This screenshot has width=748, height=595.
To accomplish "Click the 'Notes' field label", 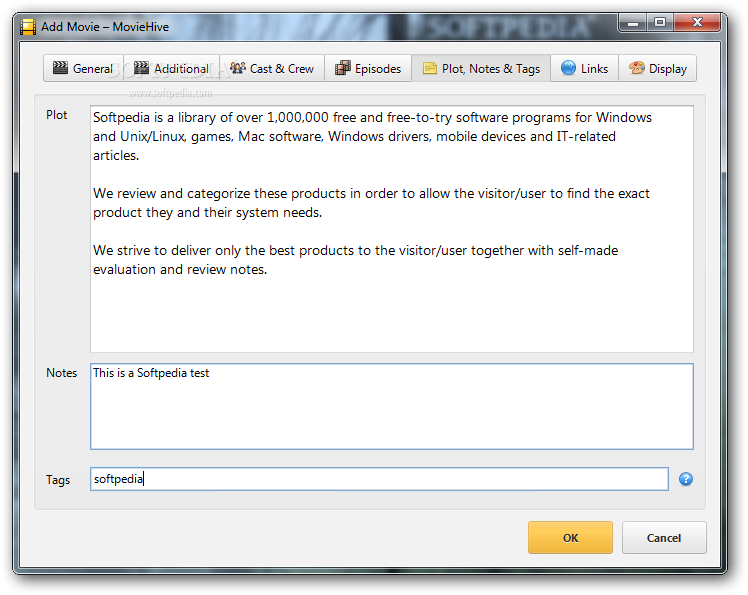I will (x=61, y=373).
